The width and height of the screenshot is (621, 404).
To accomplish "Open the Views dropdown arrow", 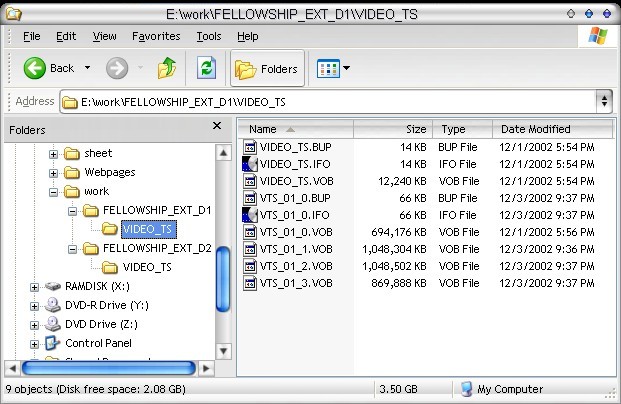I will (346, 68).
